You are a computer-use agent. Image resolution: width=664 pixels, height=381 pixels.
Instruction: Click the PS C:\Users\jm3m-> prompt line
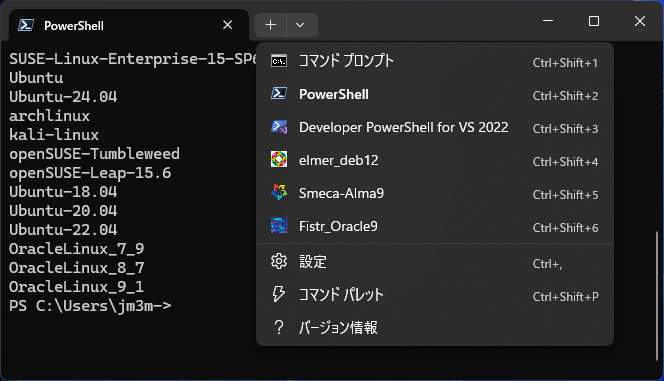click(x=90, y=306)
